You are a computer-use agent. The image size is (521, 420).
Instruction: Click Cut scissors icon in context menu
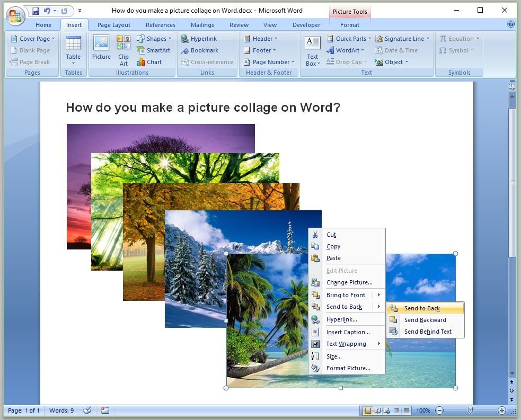pyautogui.click(x=315, y=235)
